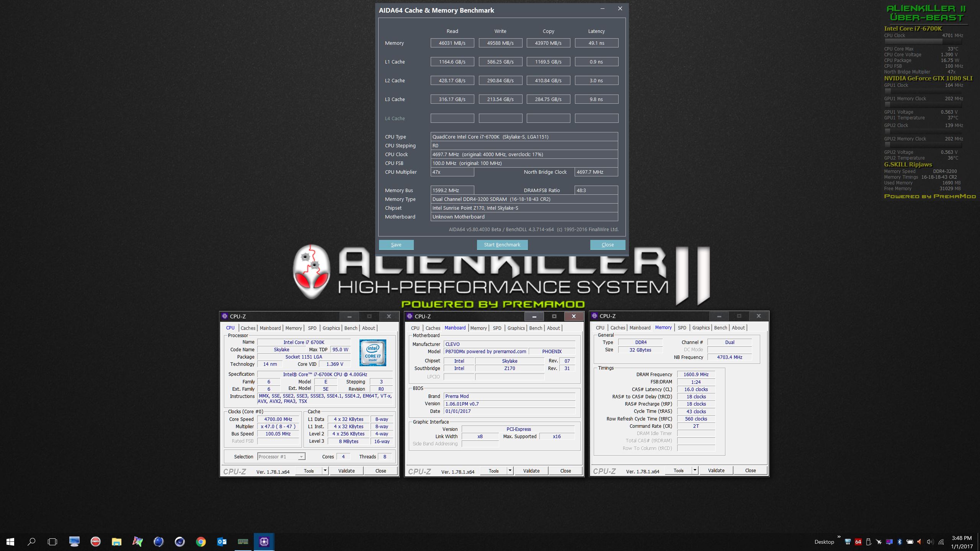Click the purple CPU-Z taskbar icon
Image resolution: width=980 pixels, height=551 pixels.
click(264, 541)
